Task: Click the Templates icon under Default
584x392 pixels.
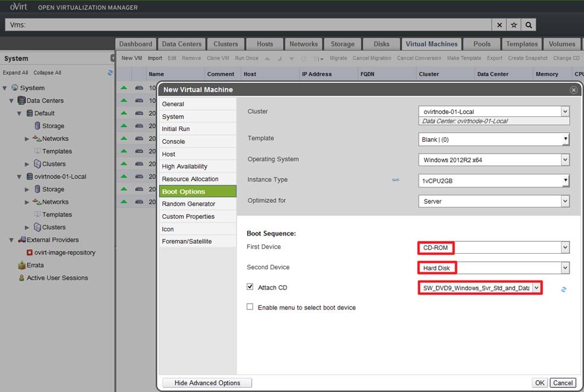Action: pyautogui.click(x=37, y=151)
